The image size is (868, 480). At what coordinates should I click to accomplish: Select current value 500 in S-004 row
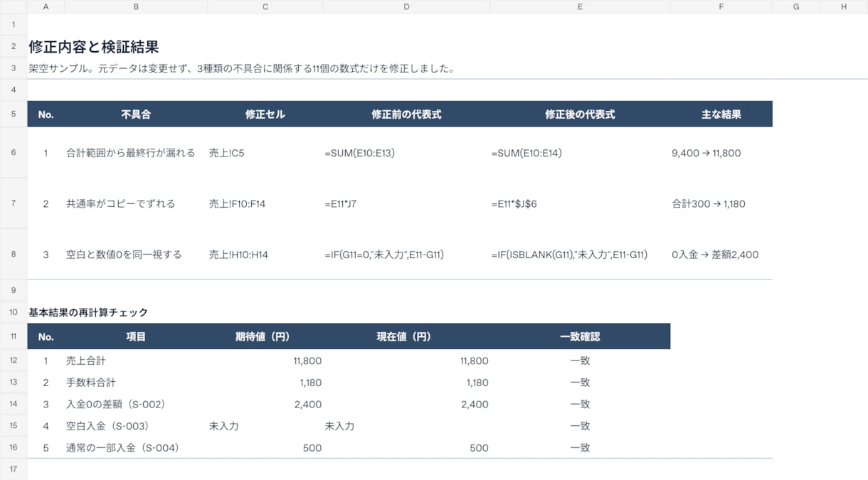(x=406, y=448)
